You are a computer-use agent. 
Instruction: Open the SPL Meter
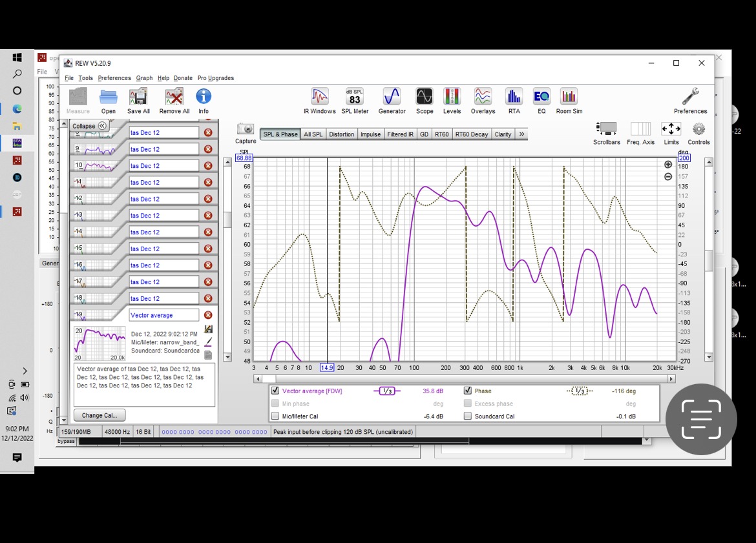(355, 101)
